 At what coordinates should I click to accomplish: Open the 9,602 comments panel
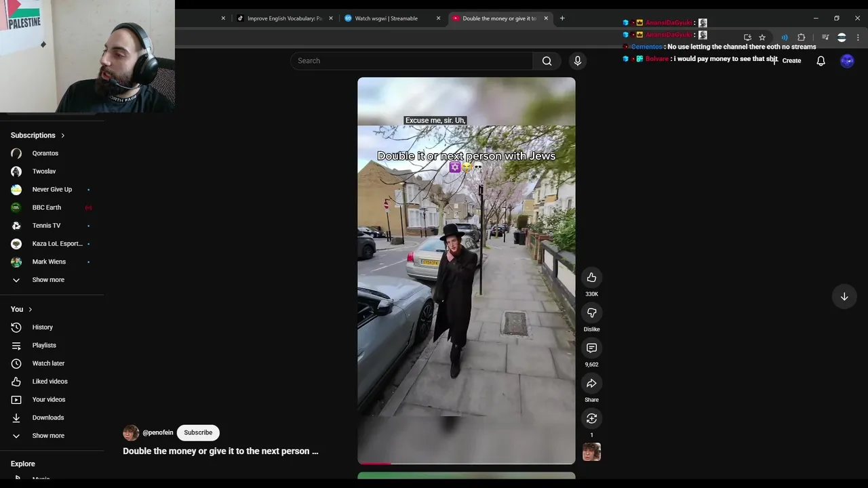pyautogui.click(x=591, y=348)
